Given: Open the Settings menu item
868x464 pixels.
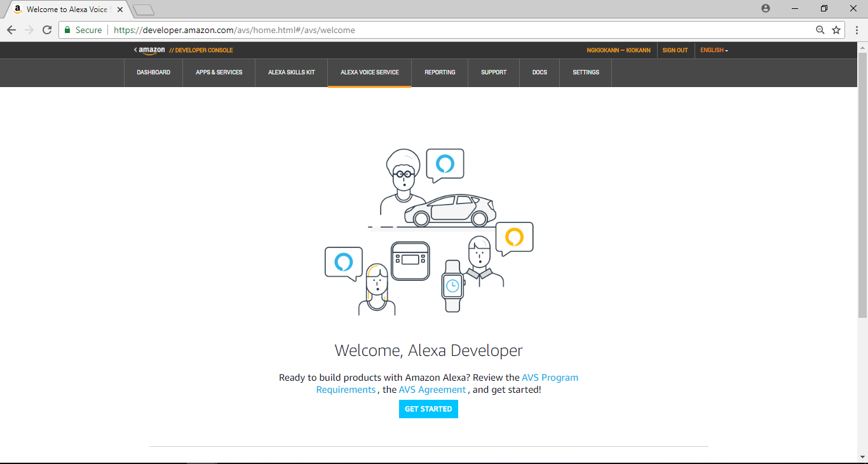Looking at the screenshot, I should point(586,72).
